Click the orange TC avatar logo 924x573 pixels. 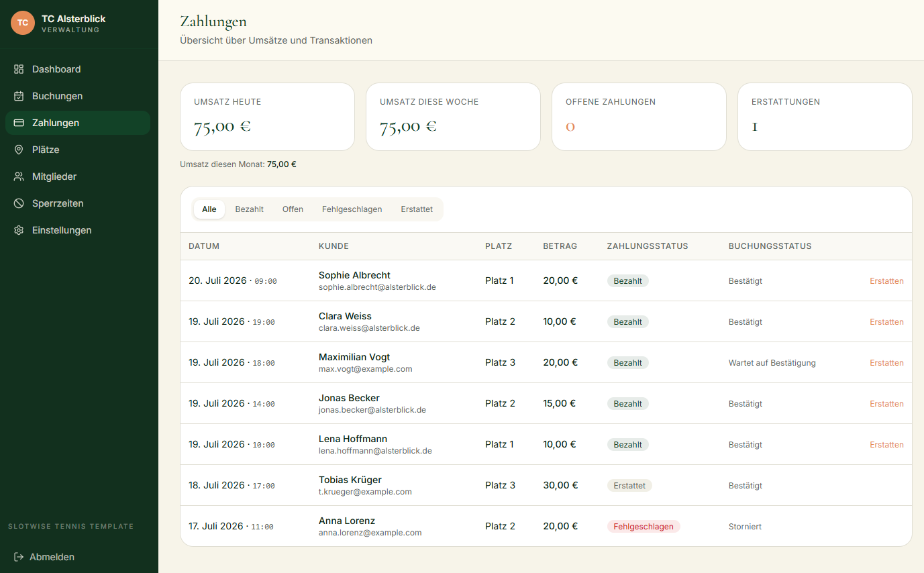23,23
